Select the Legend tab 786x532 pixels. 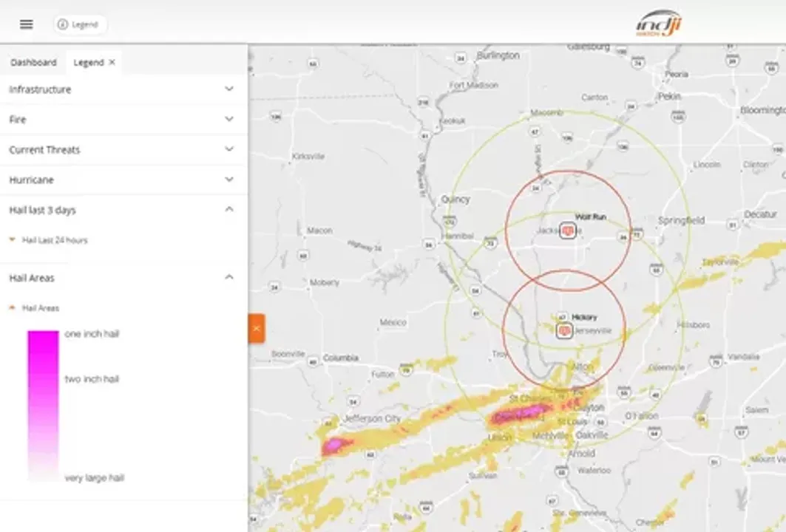pos(88,62)
